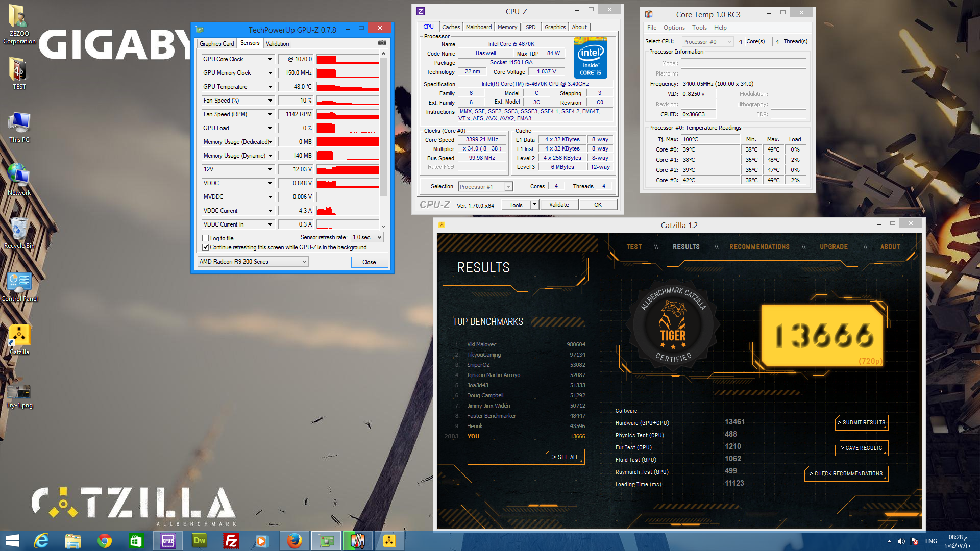Select the Recycle Bin desktop icon

tap(19, 233)
